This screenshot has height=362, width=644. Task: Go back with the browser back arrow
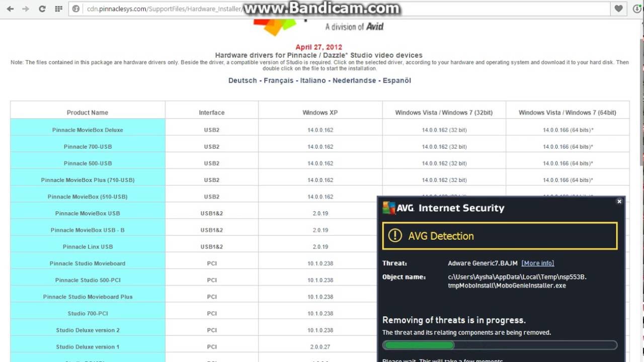pyautogui.click(x=11, y=9)
